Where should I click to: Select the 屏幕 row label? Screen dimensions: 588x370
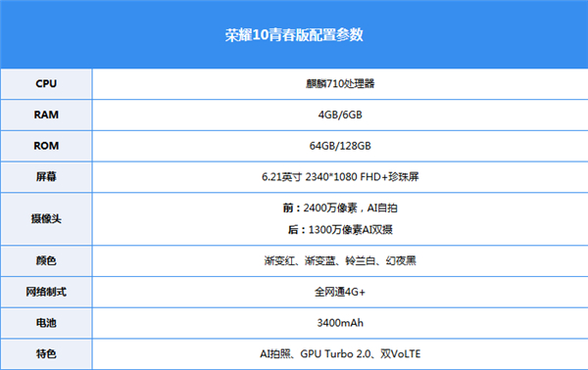pyautogui.click(x=46, y=176)
